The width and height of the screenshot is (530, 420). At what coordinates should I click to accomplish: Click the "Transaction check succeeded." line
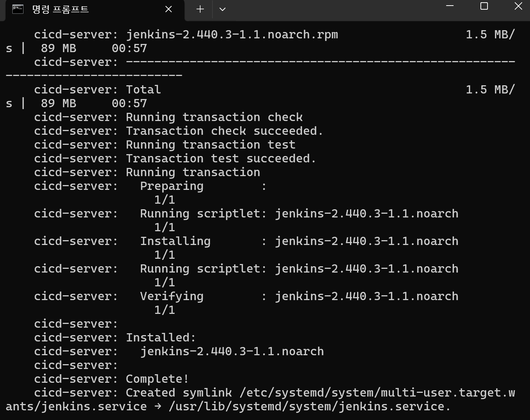[224, 131]
